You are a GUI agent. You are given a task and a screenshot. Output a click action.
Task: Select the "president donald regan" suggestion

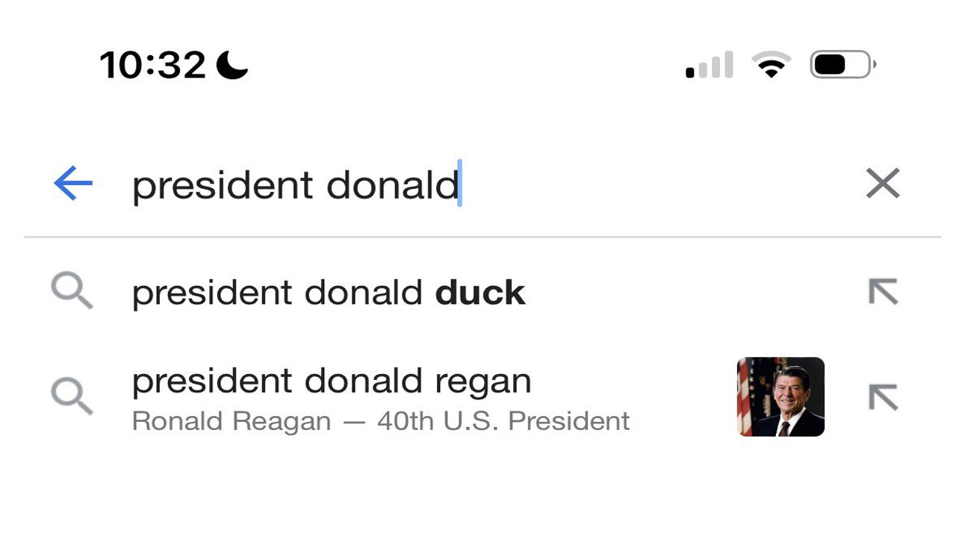click(x=332, y=381)
